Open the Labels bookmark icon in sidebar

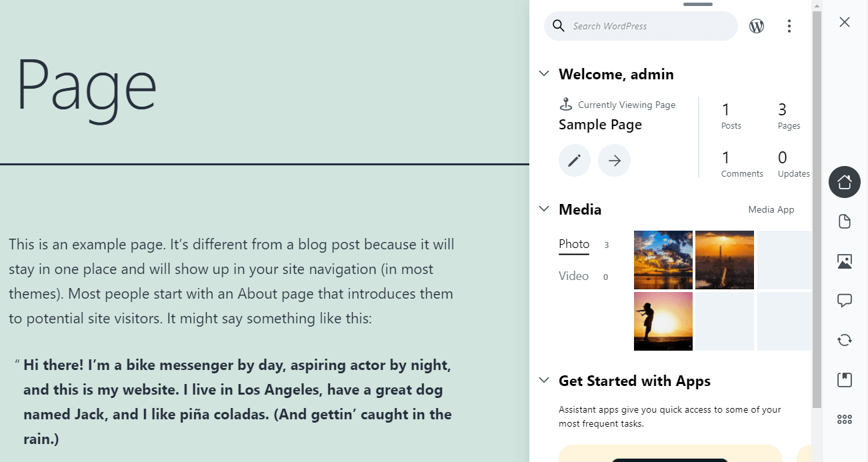tap(844, 380)
